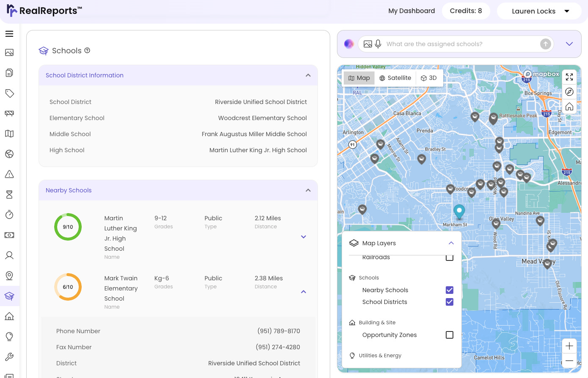Zoom out on the map
The height and width of the screenshot is (378, 588).
[569, 361]
